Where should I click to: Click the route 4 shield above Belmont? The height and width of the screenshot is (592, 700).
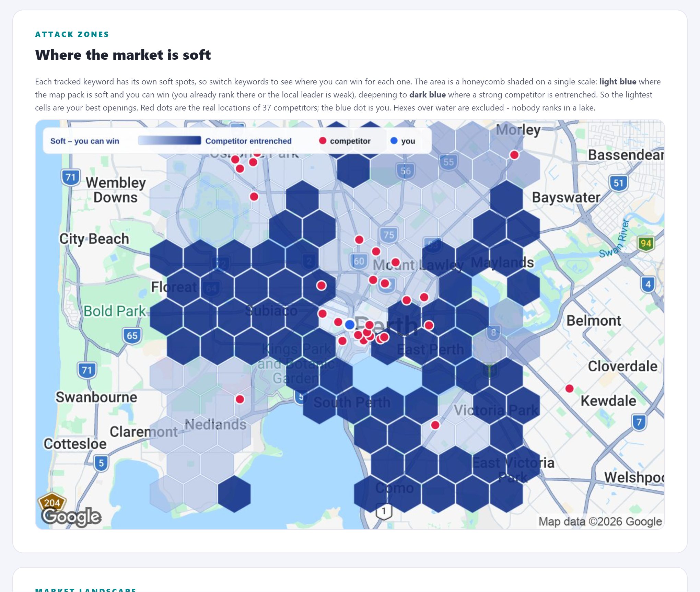[x=647, y=284]
